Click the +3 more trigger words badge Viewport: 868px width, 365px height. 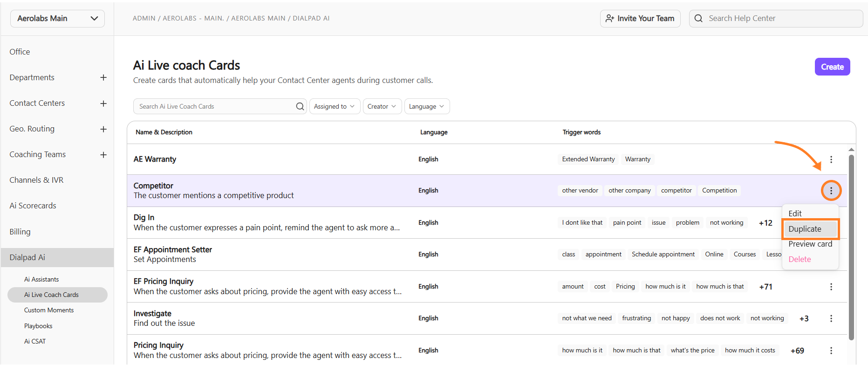804,318
